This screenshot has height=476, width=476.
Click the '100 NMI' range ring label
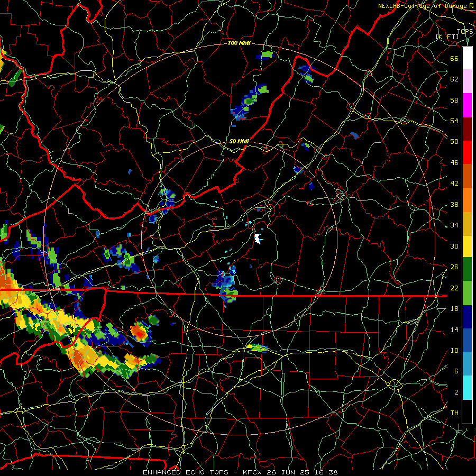[x=239, y=43]
